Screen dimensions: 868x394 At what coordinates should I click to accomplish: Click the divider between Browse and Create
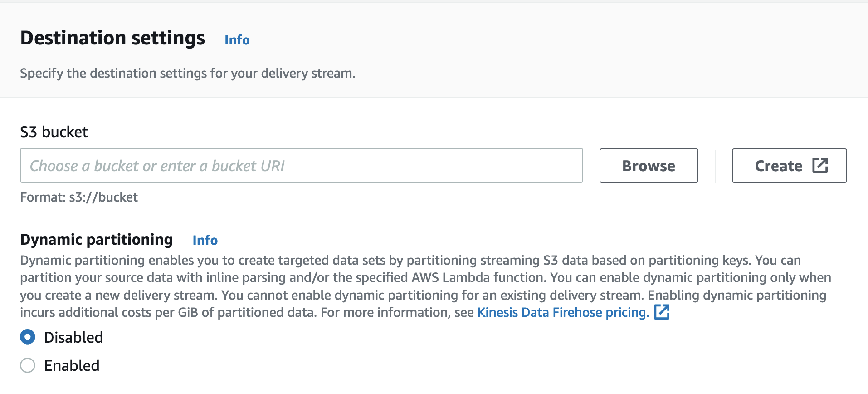click(715, 166)
